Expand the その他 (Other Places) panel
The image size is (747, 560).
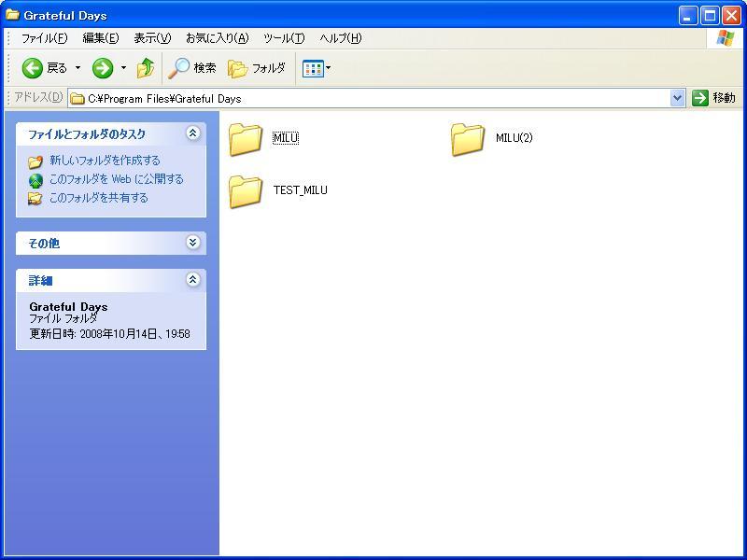pos(193,243)
